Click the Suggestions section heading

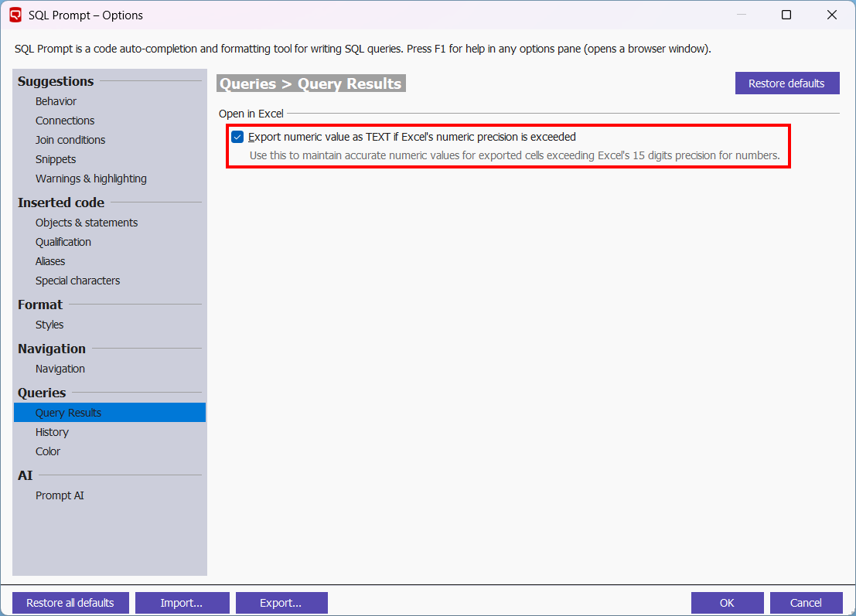click(x=56, y=81)
